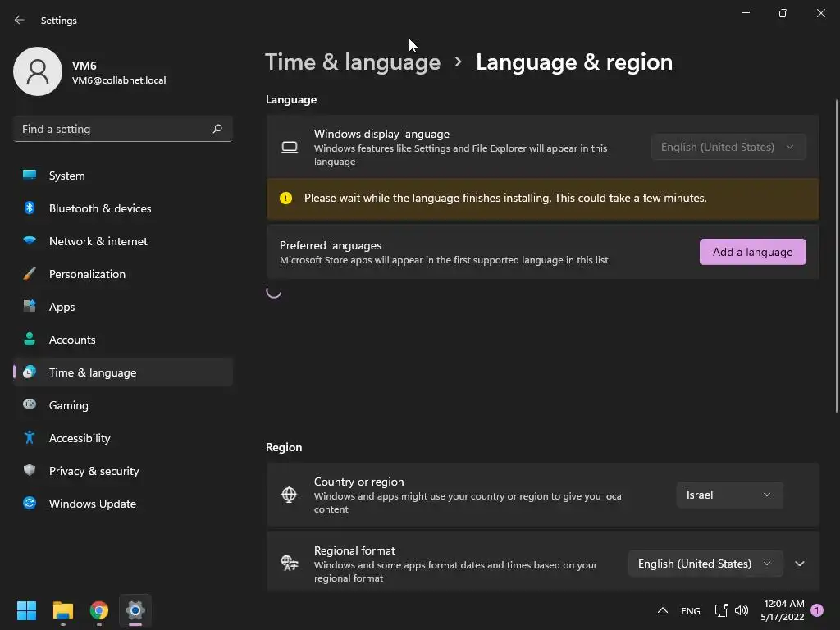Click the Chrome icon in taskbar
Image resolution: width=840 pixels, height=630 pixels.
pyautogui.click(x=99, y=610)
